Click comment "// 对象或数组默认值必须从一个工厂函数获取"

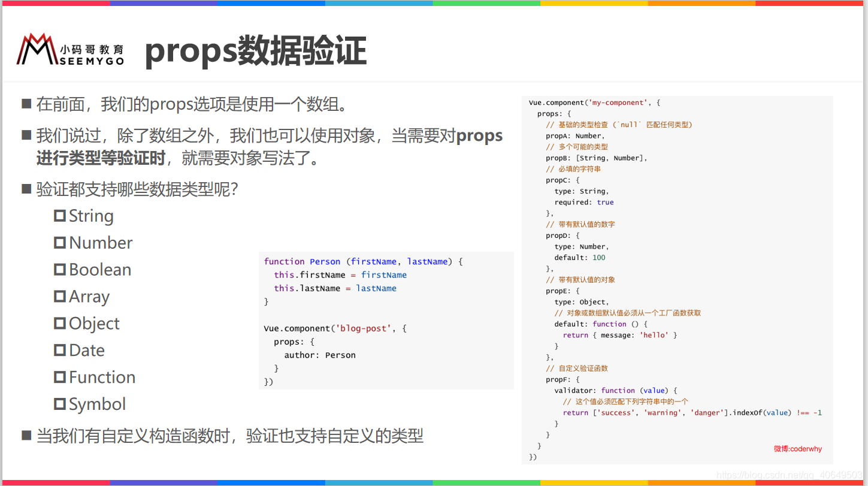628,313
